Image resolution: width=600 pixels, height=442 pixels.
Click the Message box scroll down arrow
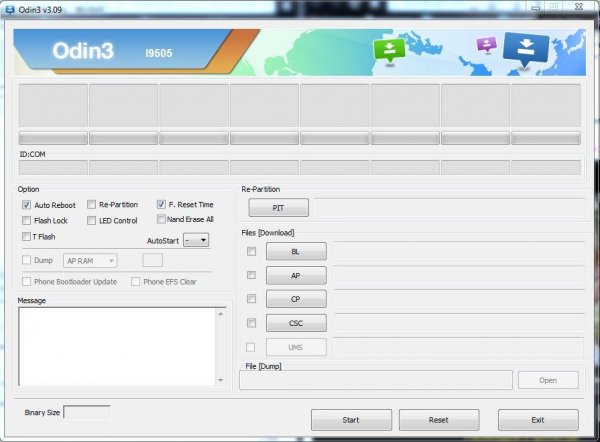pos(221,380)
